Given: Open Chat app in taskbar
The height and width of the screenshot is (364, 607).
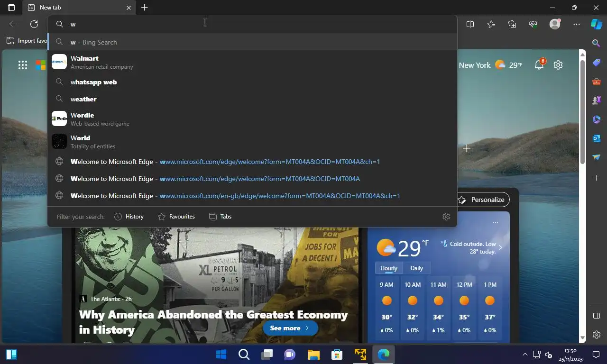Looking at the screenshot, I should point(290,355).
